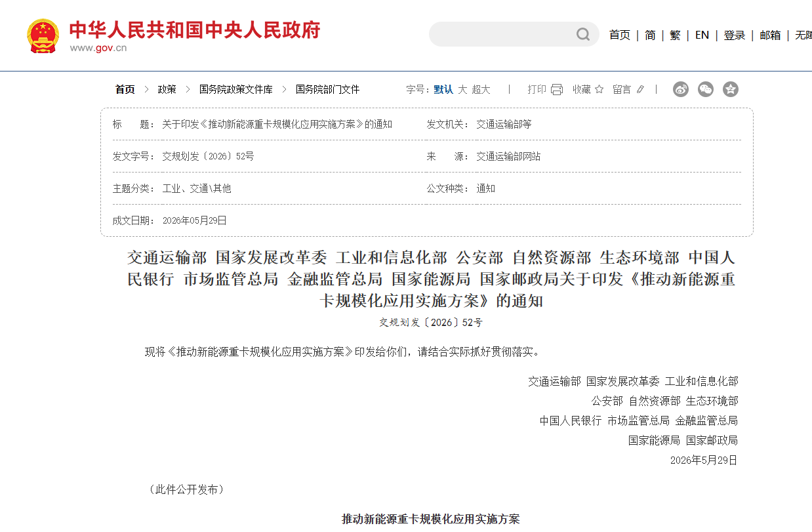Screen dimensions: 812x532
Task: Click the bold main article headline
Action: coord(431,279)
